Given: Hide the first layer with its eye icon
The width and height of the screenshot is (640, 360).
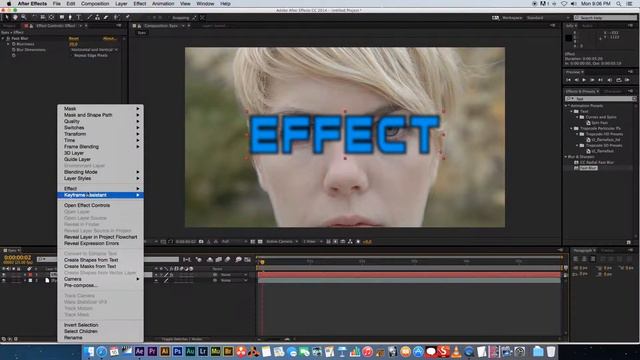Looking at the screenshot, I should pyautogui.click(x=4, y=275).
